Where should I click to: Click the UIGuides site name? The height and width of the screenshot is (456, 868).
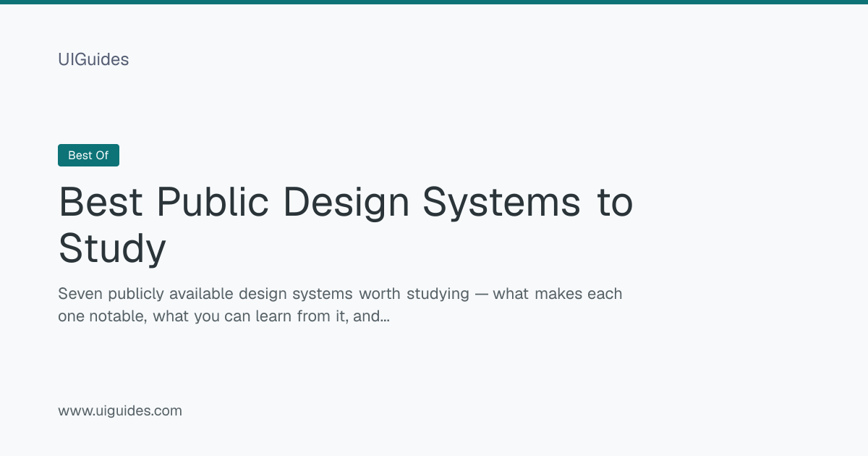[x=93, y=59]
